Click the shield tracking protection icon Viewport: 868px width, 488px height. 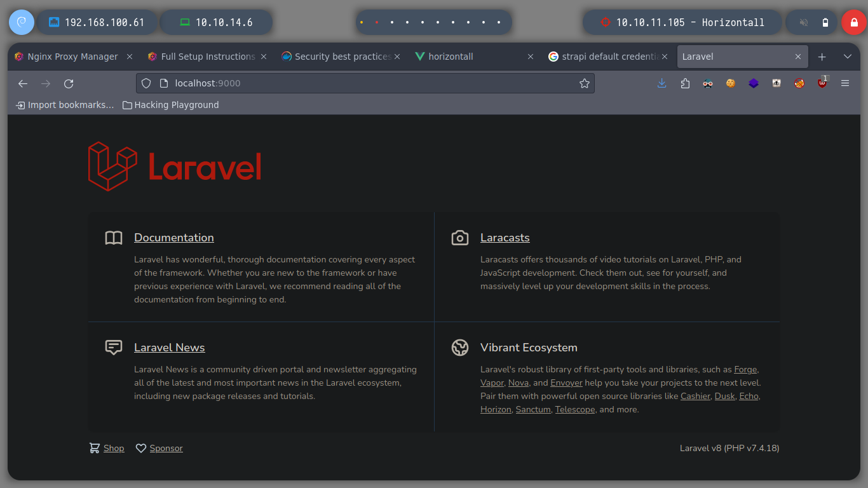pyautogui.click(x=146, y=83)
